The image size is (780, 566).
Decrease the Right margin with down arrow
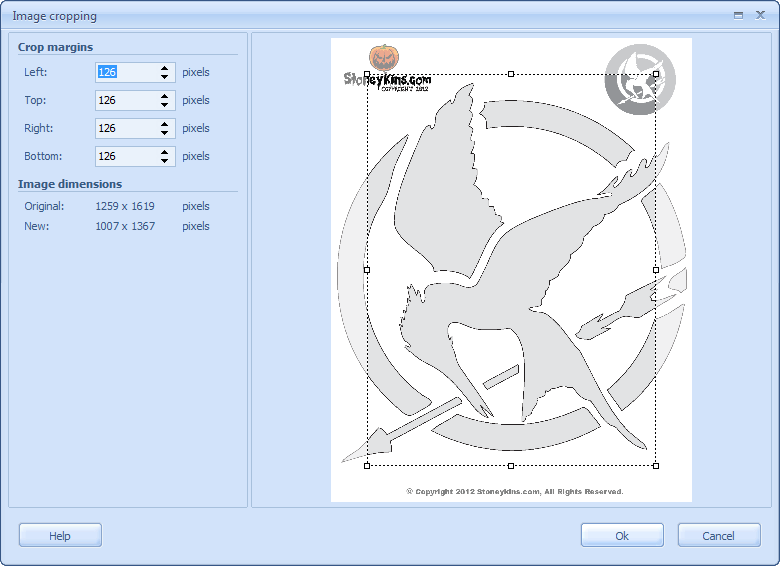click(x=165, y=133)
